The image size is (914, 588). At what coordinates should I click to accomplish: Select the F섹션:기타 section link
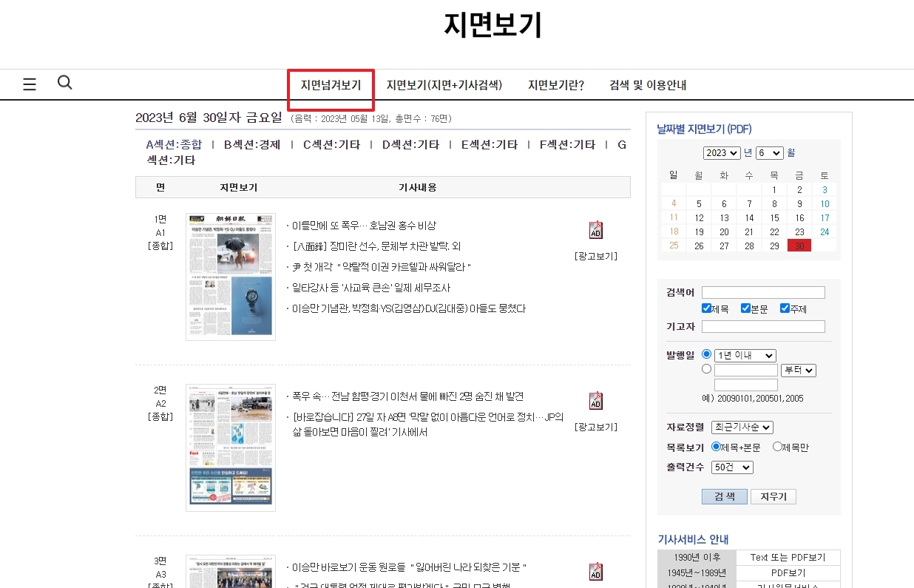tap(568, 144)
